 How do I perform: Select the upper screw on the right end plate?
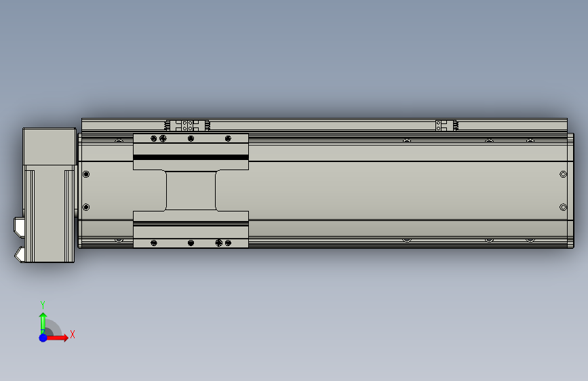pos(563,174)
